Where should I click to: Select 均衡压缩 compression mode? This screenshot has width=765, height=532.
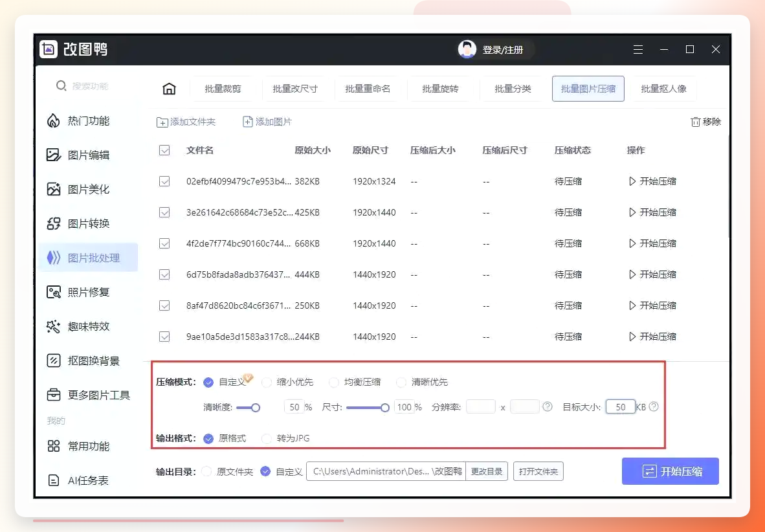[x=334, y=382]
